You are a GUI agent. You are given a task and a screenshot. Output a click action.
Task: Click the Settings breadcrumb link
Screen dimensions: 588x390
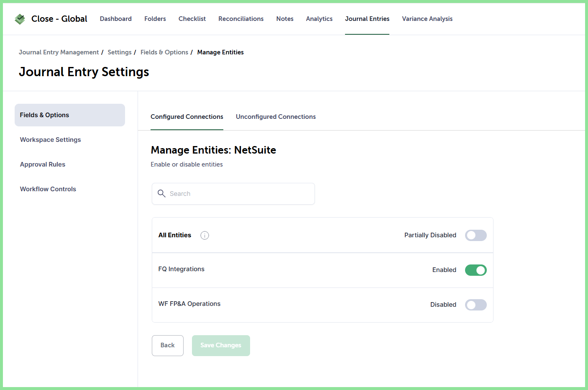coord(120,52)
